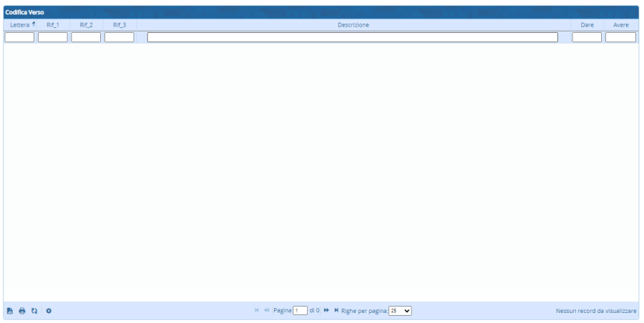The image size is (644, 323).
Task: Open the Righe per pagina dropdown
Action: tap(400, 311)
